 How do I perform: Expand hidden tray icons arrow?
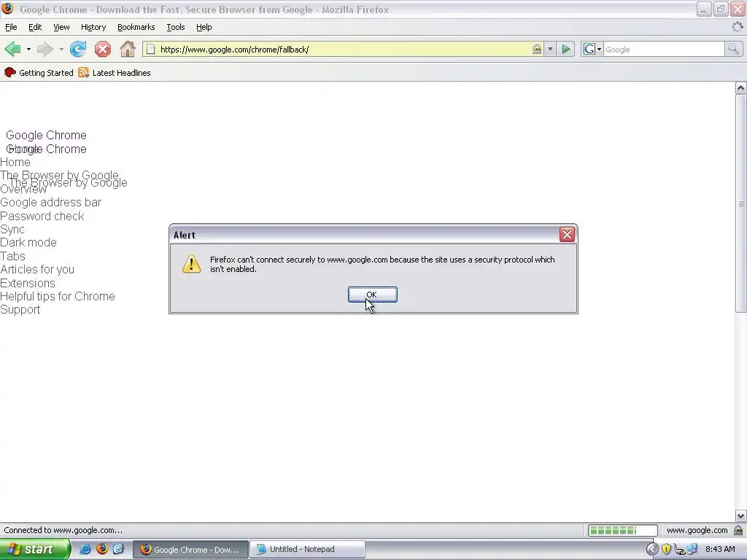[653, 550]
